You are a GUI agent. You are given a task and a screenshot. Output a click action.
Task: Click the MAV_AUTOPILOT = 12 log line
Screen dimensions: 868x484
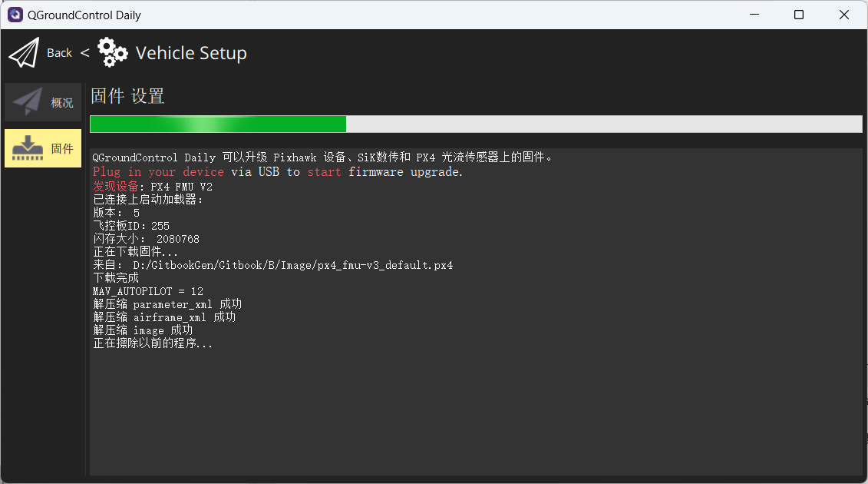[x=148, y=292]
